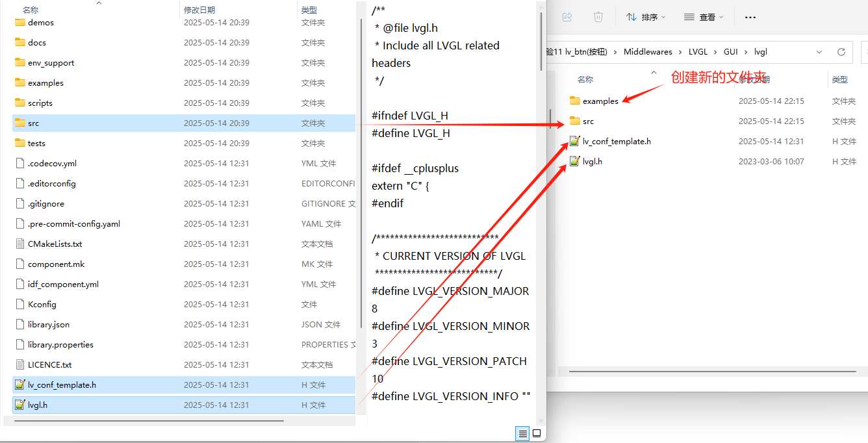868x443 pixels.
Task: Open the more options ellipsis menu
Action: (x=750, y=18)
